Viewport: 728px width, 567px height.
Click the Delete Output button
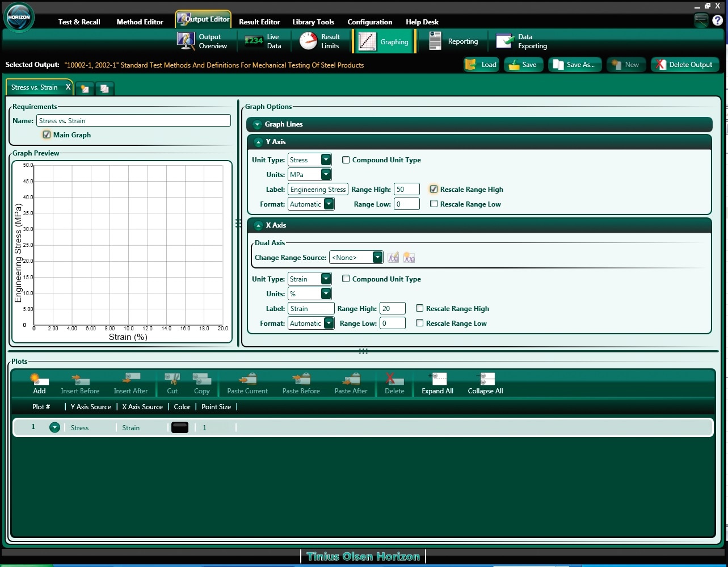[x=685, y=65]
